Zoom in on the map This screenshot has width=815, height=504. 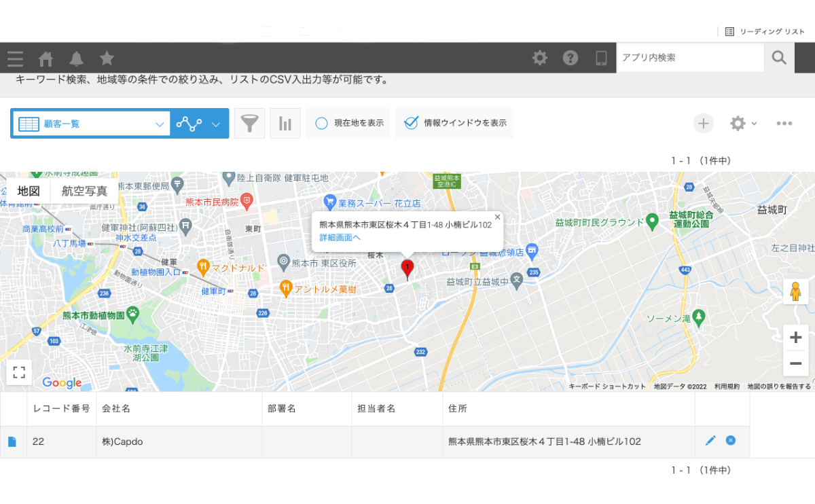point(795,338)
